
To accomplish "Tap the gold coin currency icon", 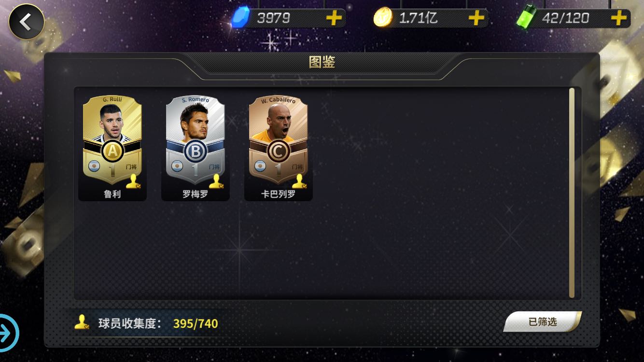I will (x=383, y=18).
